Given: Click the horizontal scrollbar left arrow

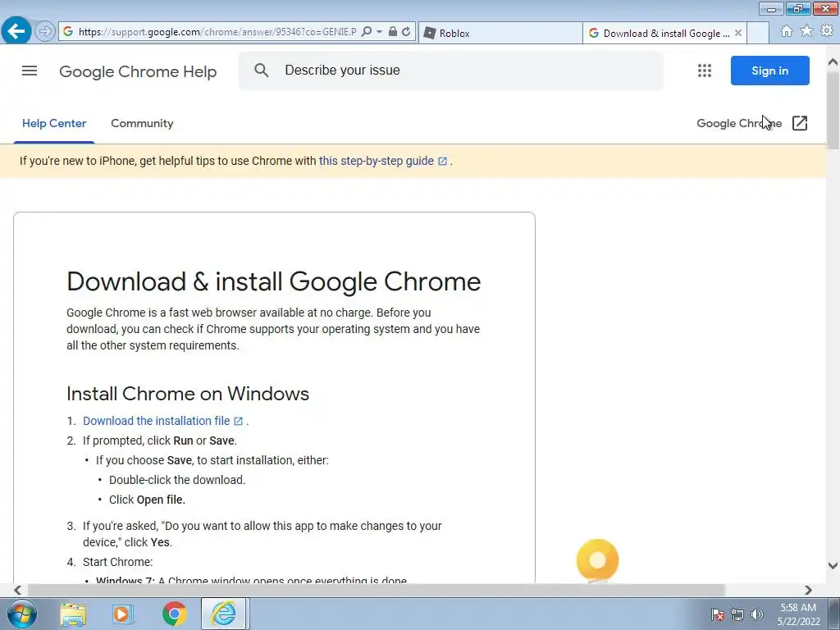Looking at the screenshot, I should 17,590.
